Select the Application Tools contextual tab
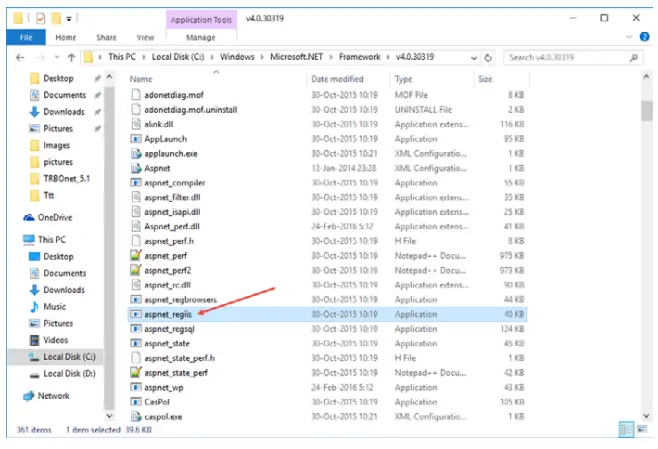This screenshot has width=658, height=449. tap(201, 20)
